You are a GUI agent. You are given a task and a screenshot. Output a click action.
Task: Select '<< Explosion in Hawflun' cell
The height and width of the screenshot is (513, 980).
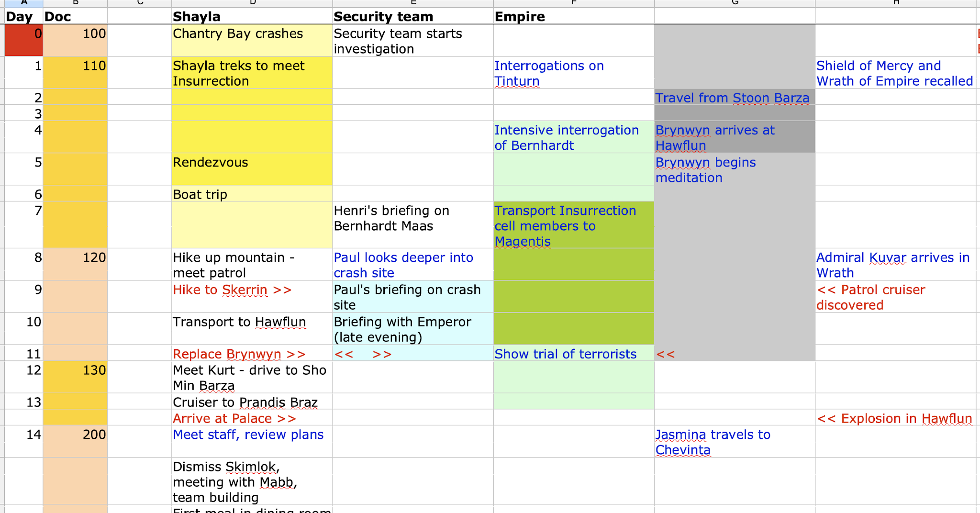point(895,418)
